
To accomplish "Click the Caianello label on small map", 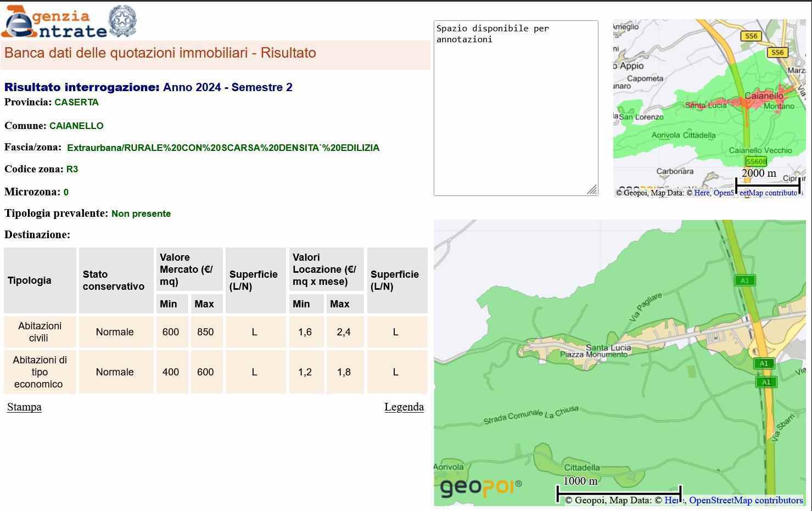I will coord(763,96).
